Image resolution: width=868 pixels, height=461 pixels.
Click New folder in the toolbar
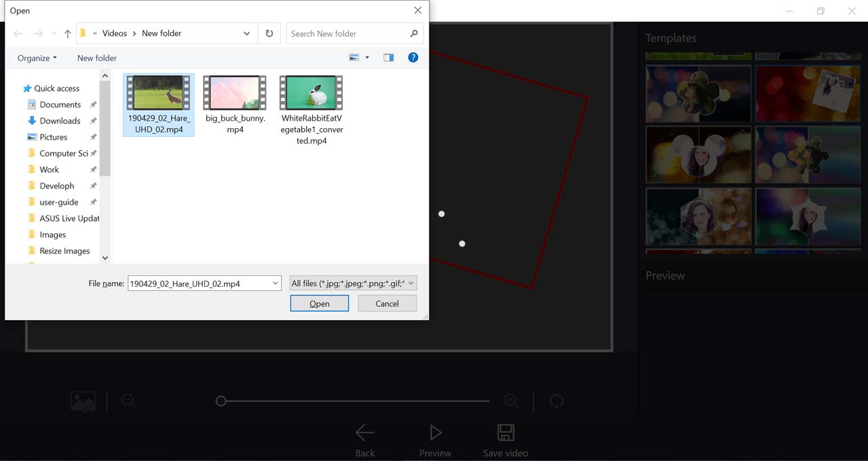(x=97, y=58)
